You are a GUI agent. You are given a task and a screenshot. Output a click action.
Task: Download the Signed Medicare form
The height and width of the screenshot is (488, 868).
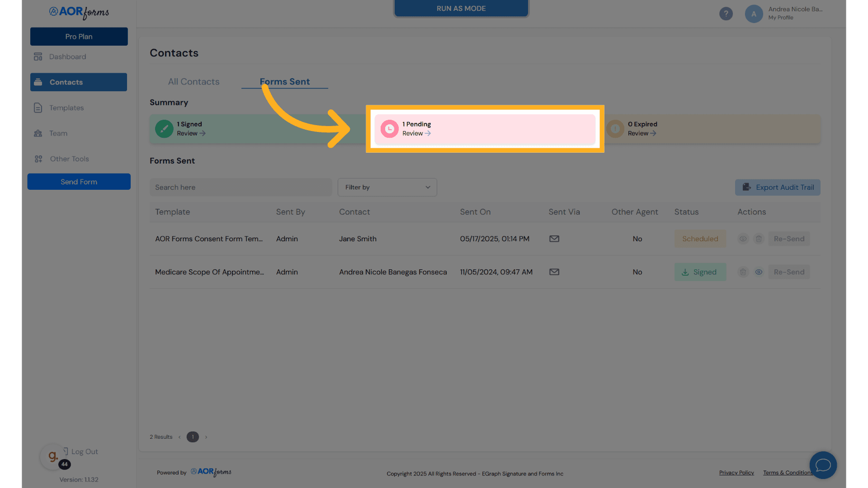(700, 272)
